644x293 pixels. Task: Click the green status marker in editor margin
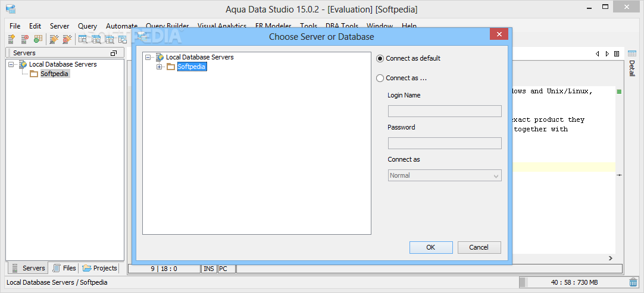[619, 92]
